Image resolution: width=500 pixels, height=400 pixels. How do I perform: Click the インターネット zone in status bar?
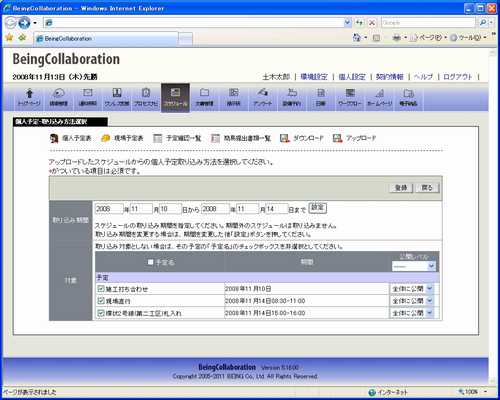pyautogui.click(x=388, y=392)
